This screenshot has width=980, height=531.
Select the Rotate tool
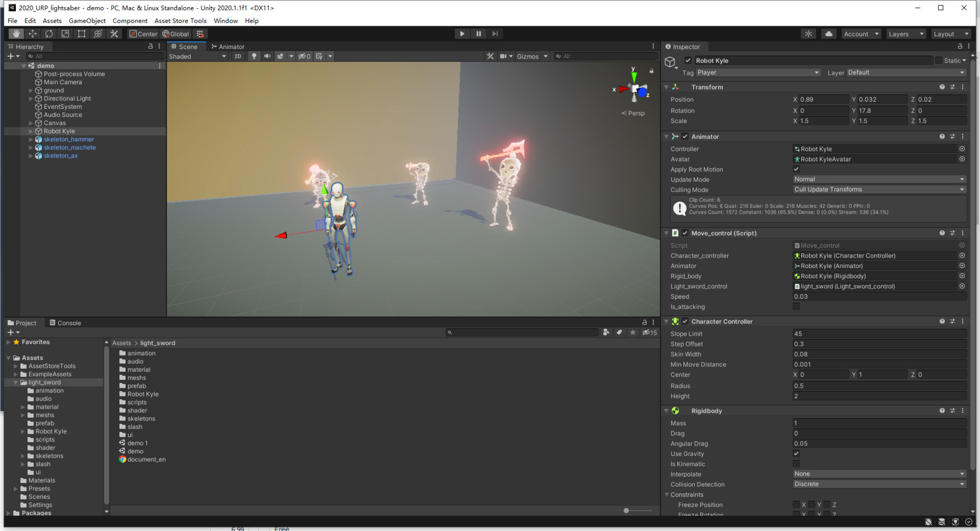(48, 33)
